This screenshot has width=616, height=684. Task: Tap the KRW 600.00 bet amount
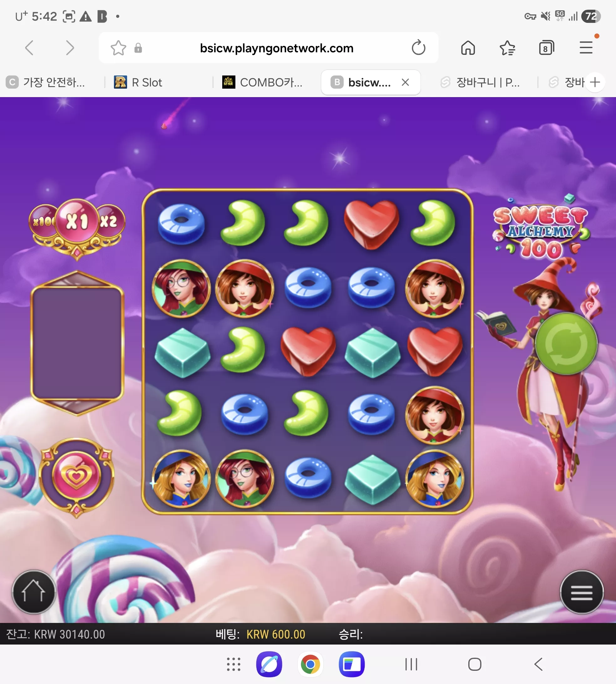[276, 634]
